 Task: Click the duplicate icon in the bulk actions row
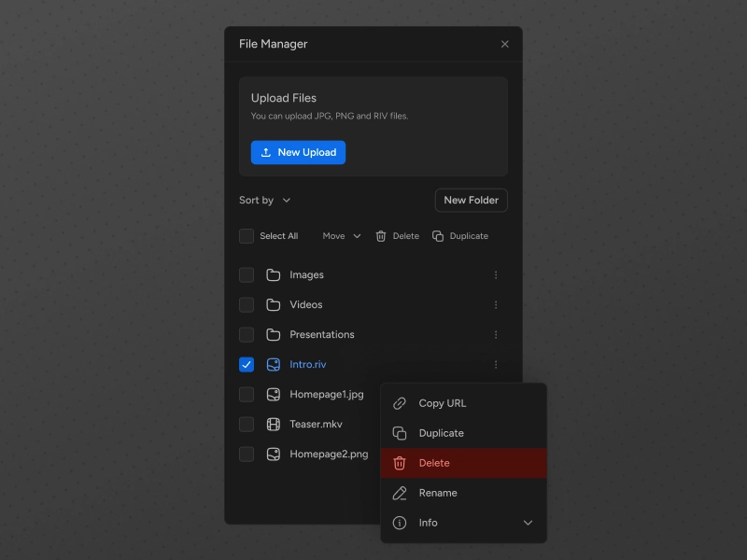coord(438,236)
